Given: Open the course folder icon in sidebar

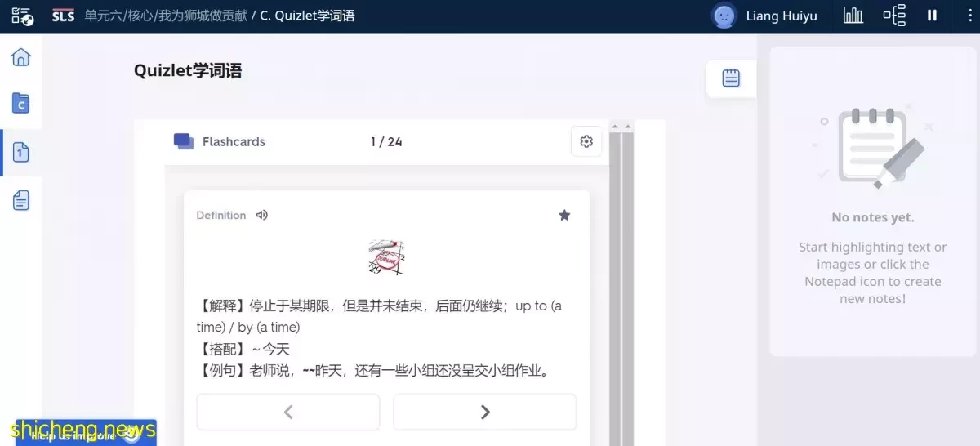Looking at the screenshot, I should point(21,104).
